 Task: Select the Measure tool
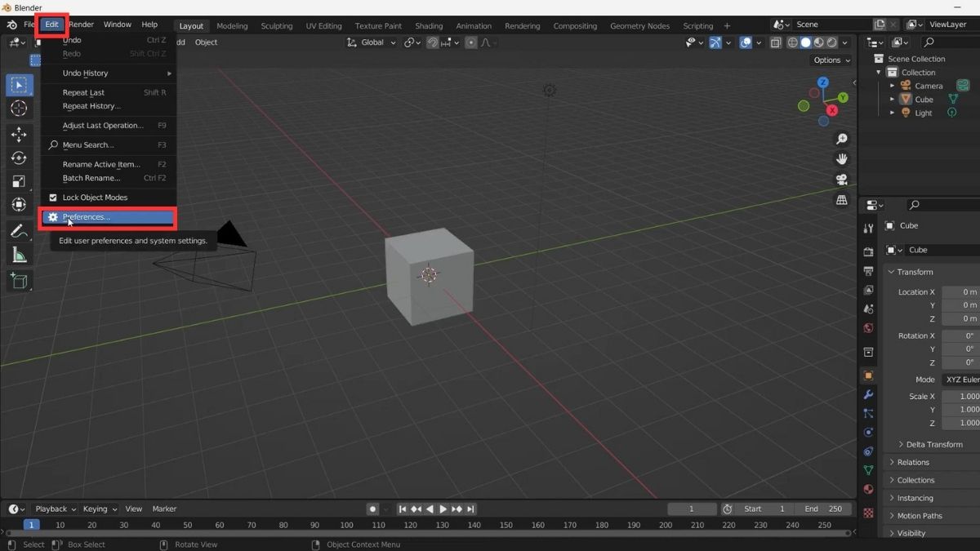20,256
